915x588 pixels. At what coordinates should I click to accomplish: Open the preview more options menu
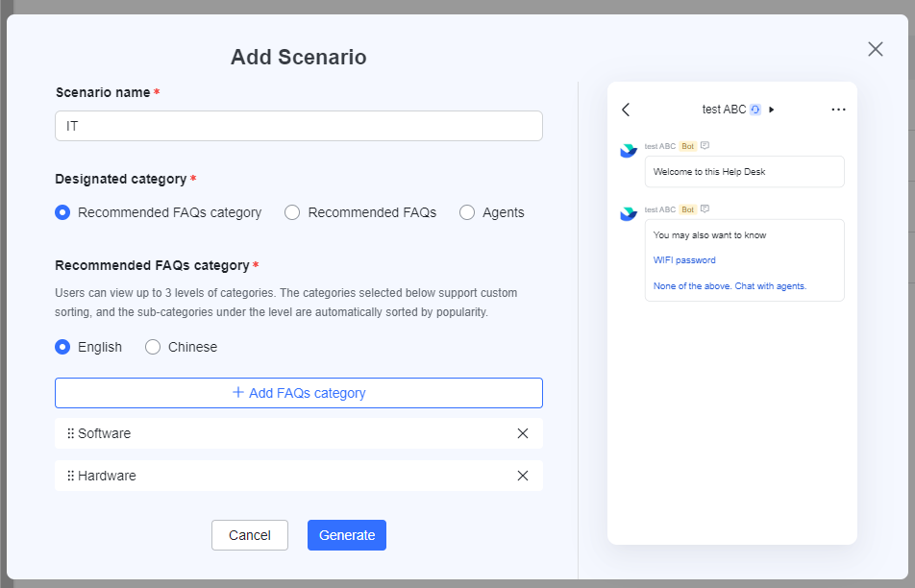[x=838, y=110]
